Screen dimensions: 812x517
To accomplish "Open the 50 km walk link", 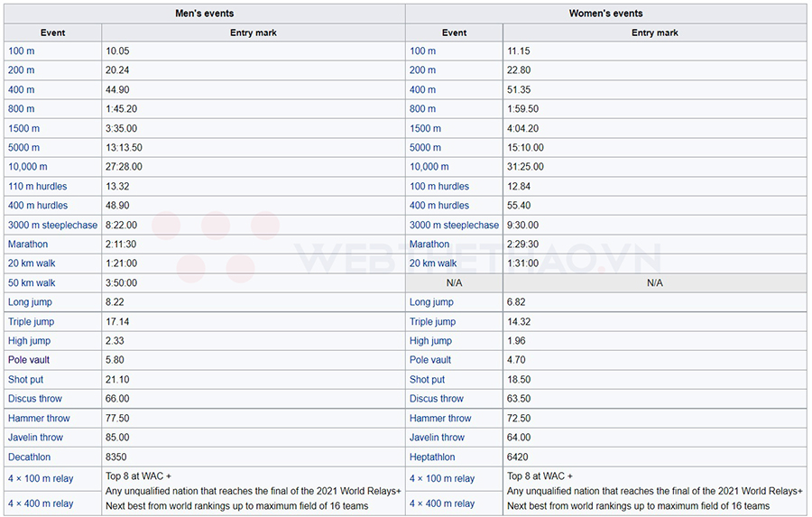I will coord(32,282).
